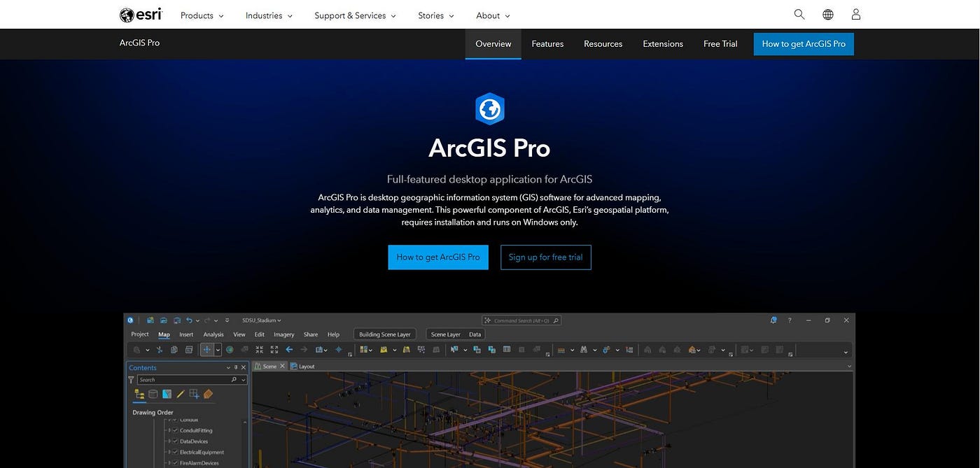Select the Overview tab
The width and height of the screenshot is (980, 468).
493,43
